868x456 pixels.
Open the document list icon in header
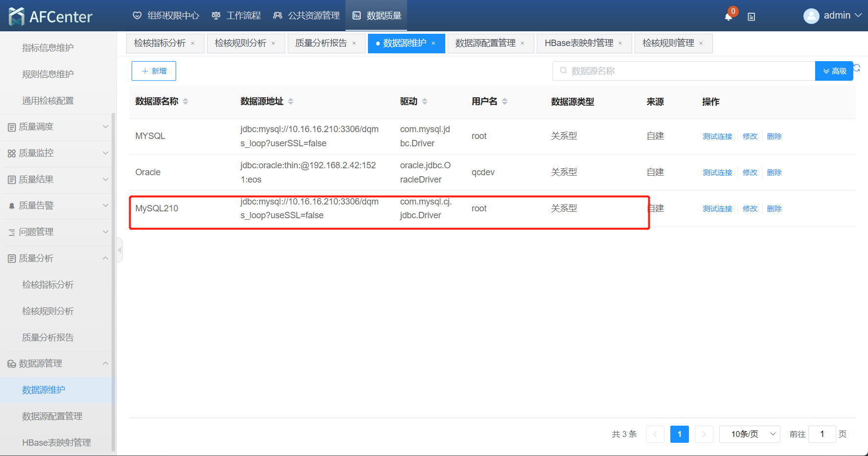tap(751, 17)
